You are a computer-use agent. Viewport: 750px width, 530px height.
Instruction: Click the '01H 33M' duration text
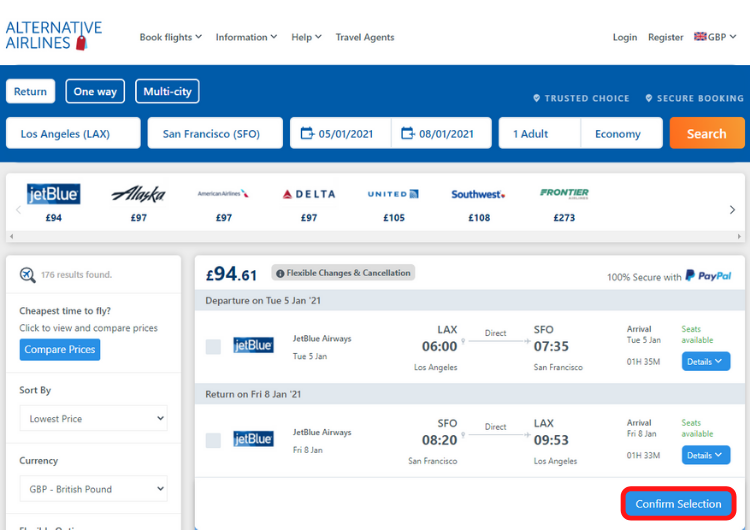(643, 456)
